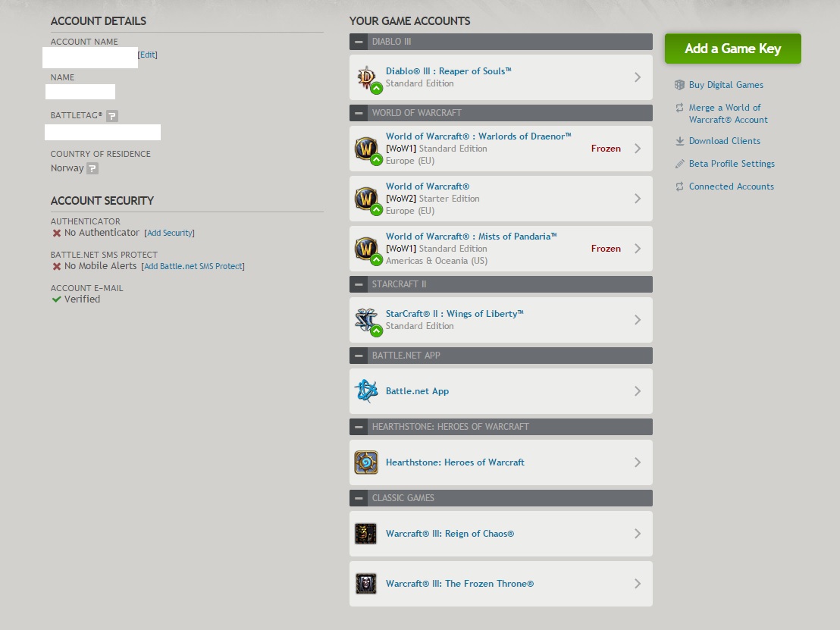
Task: Open the Mists of Pandaria row chevron
Action: coord(638,249)
